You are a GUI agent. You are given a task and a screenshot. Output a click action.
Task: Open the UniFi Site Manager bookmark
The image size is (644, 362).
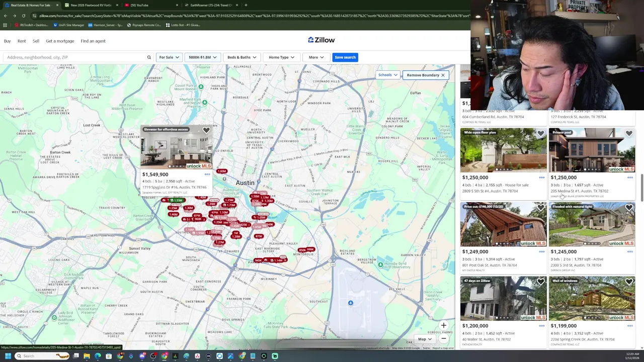coord(68,25)
